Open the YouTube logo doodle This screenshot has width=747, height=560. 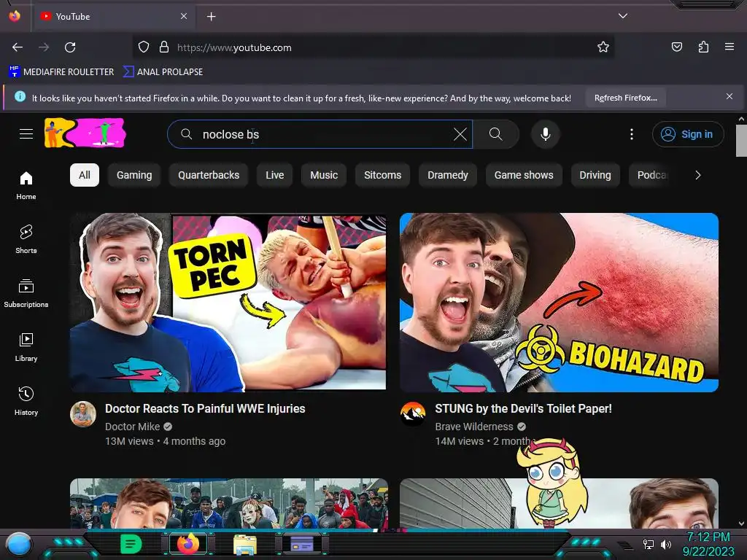[x=85, y=133]
